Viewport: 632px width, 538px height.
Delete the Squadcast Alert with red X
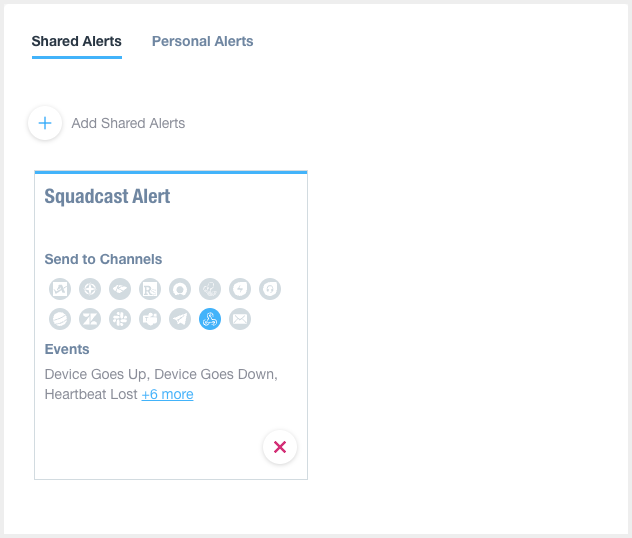pos(280,447)
